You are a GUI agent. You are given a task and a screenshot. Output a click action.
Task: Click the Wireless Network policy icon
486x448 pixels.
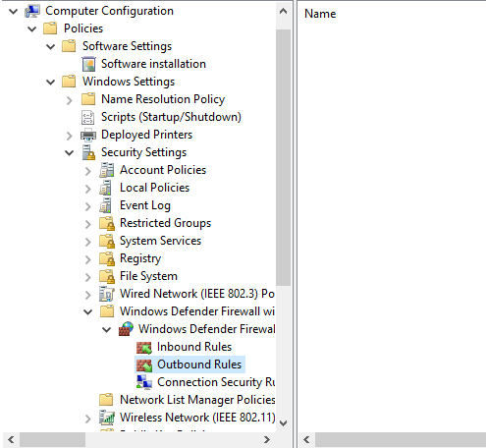[x=107, y=418]
